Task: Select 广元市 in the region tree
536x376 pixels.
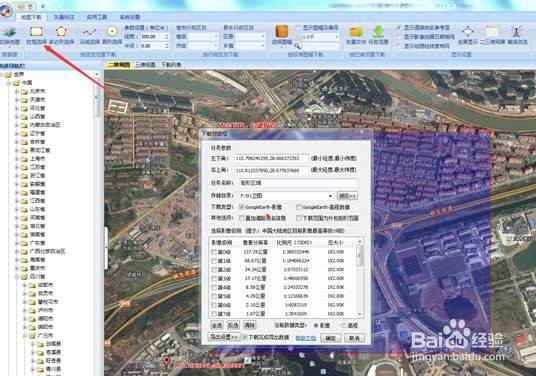Action: point(45,336)
